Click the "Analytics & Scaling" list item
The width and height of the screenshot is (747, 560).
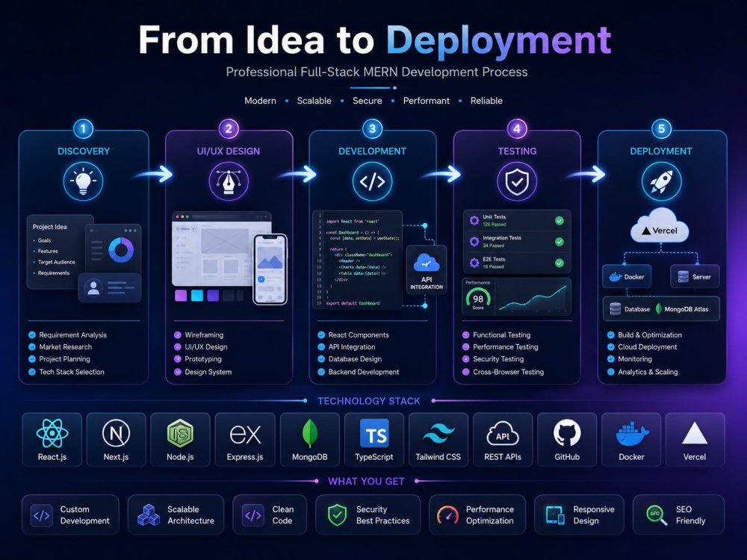(648, 372)
